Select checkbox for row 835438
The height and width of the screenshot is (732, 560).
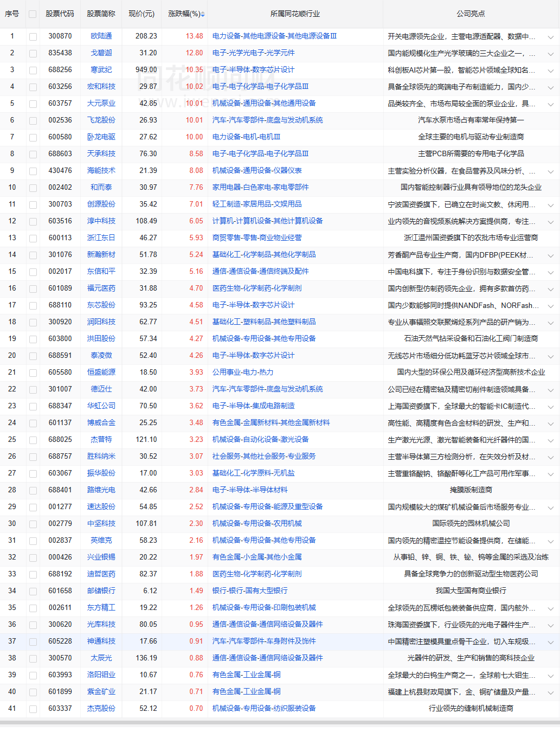[x=33, y=53]
